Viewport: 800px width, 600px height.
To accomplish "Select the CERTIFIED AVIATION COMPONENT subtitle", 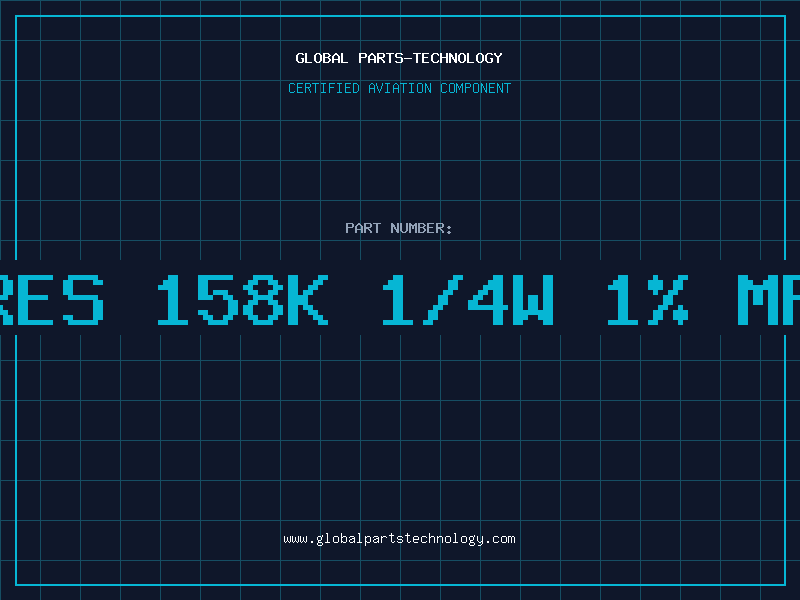I will (399, 88).
